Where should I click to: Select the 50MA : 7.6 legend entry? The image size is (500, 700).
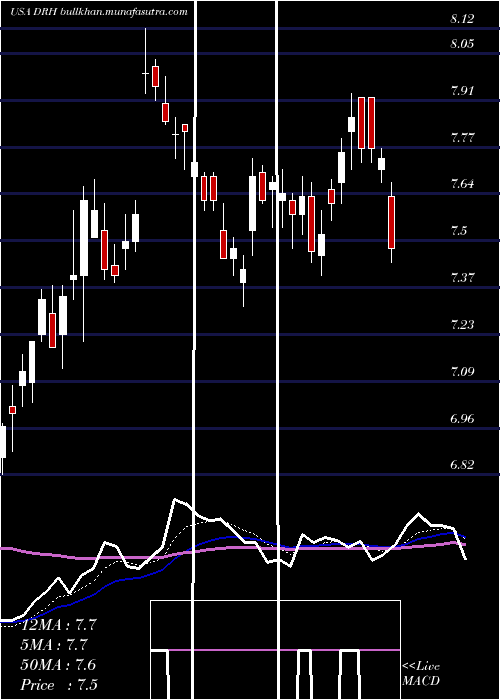pyautogui.click(x=58, y=665)
